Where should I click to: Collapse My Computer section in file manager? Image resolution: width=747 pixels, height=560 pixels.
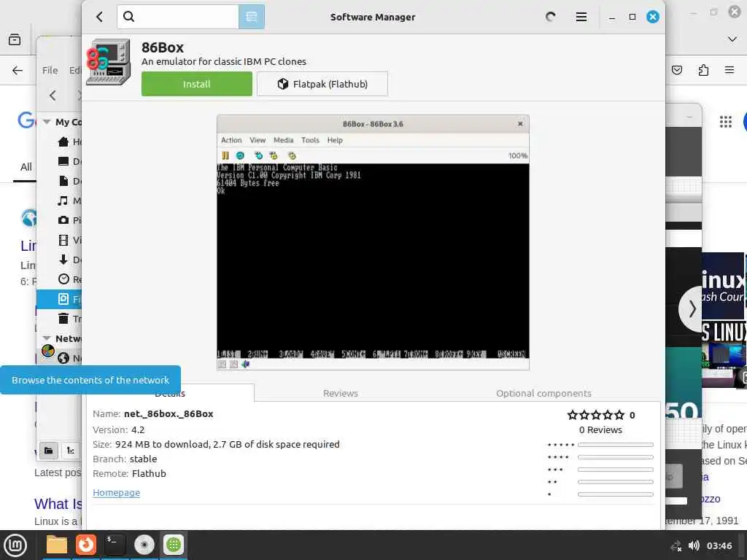click(47, 122)
